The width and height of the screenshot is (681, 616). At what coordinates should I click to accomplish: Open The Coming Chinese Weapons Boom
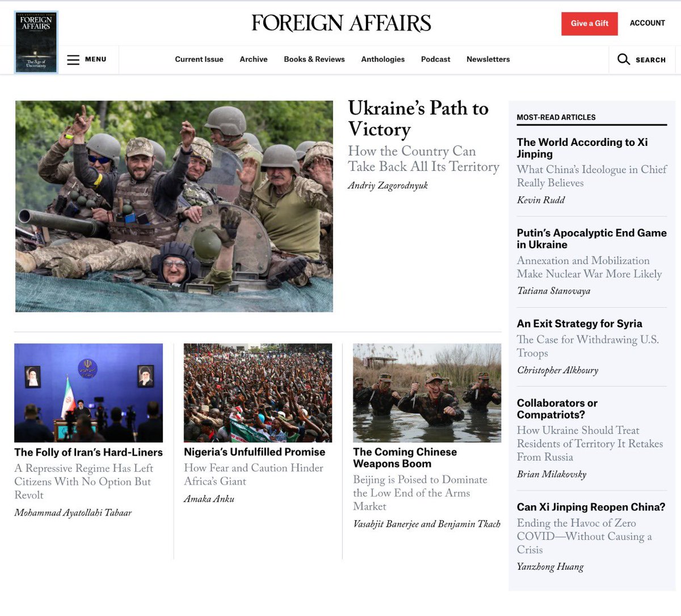click(405, 458)
